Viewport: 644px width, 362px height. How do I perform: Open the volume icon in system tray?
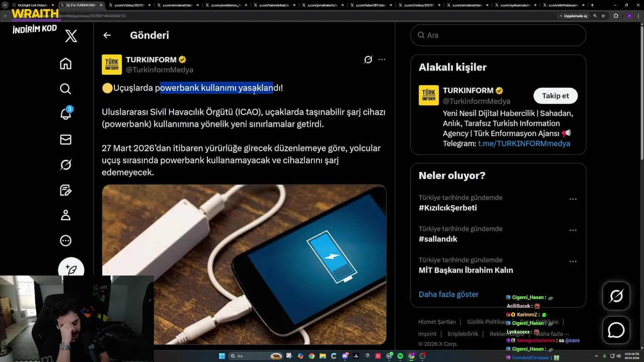(x=618, y=356)
